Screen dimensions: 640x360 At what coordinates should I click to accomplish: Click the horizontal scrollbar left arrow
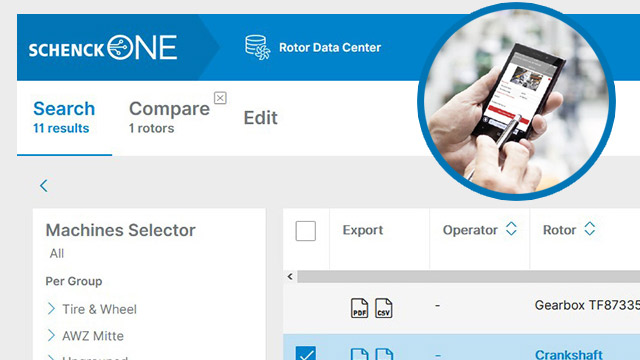pyautogui.click(x=290, y=276)
